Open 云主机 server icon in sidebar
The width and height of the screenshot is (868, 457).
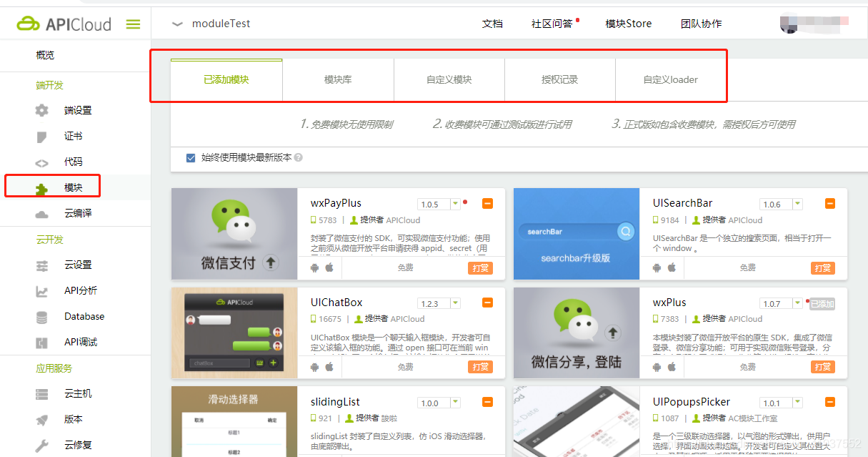point(42,393)
